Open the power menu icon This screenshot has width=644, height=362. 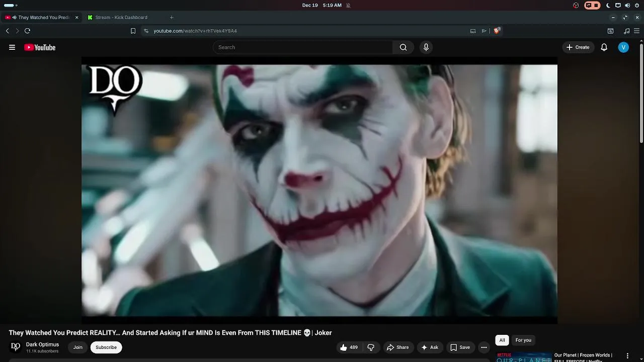tap(637, 5)
